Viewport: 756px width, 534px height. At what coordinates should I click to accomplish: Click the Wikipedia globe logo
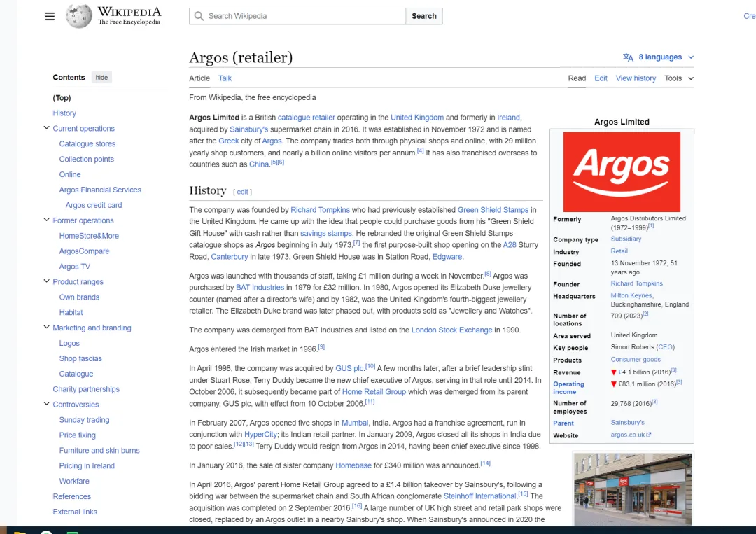78,16
